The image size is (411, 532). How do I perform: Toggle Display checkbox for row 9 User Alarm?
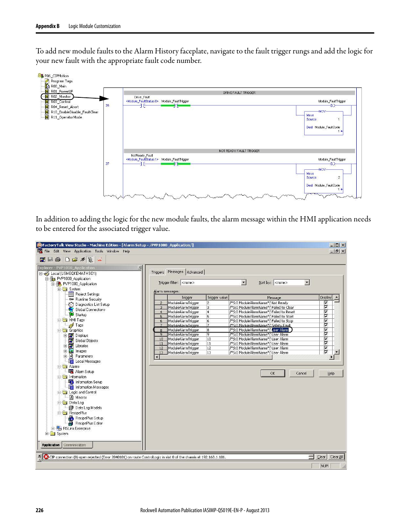pos(326,335)
